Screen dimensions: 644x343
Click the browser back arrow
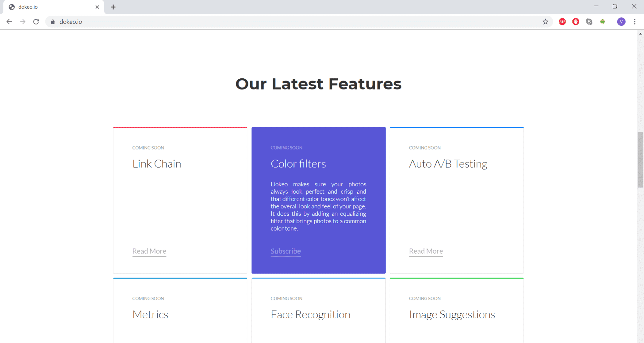tap(9, 22)
